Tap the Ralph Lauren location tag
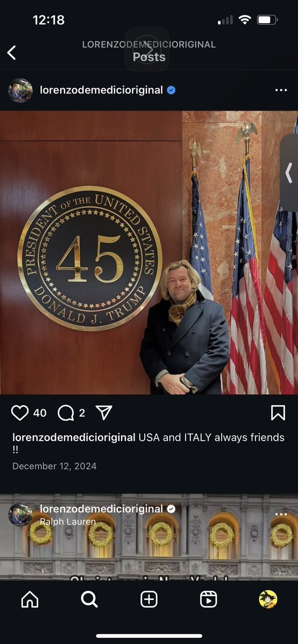Viewport: 298px width, 644px height. click(x=67, y=522)
